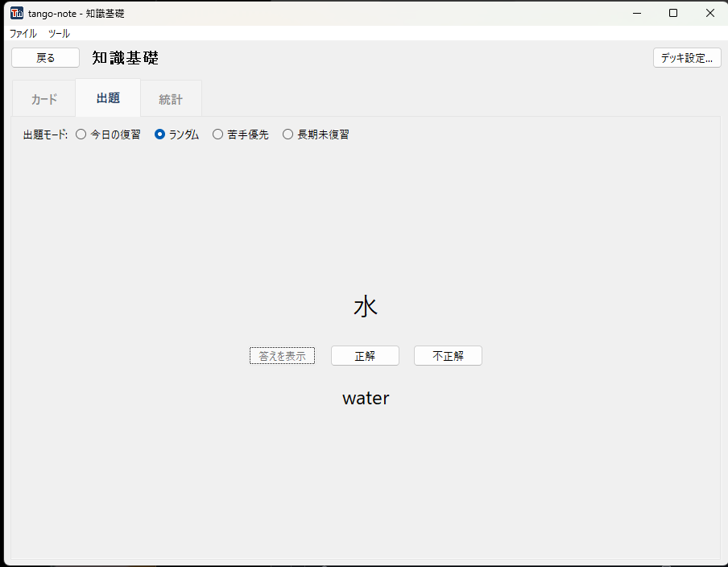
Task: Close the tango-note window
Action: [710, 13]
